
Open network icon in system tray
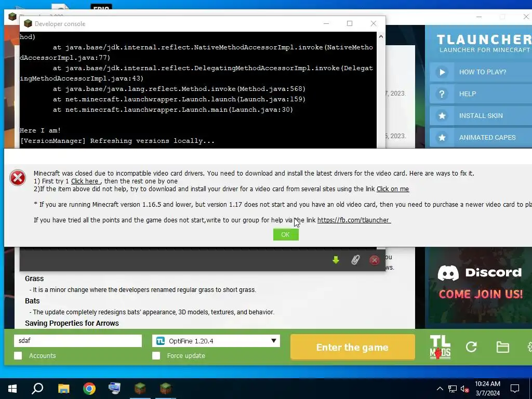click(x=453, y=389)
